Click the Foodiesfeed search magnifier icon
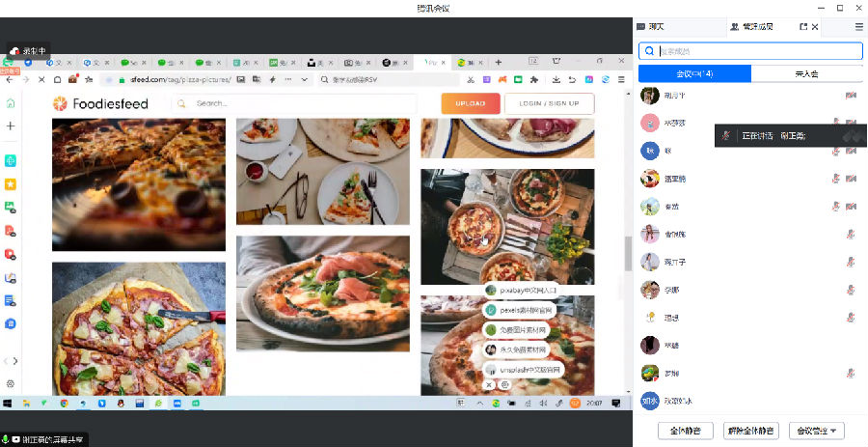The width and height of the screenshot is (868, 447). [182, 103]
